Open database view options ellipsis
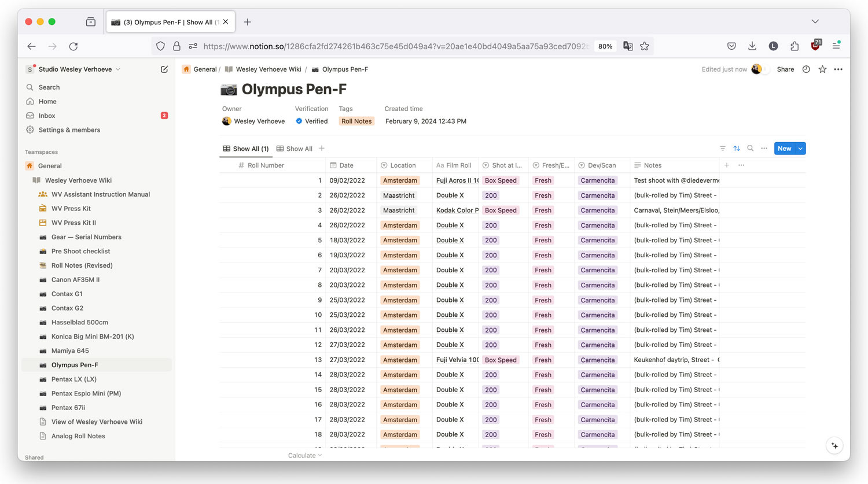Image resolution: width=868 pixels, height=484 pixels. click(764, 149)
